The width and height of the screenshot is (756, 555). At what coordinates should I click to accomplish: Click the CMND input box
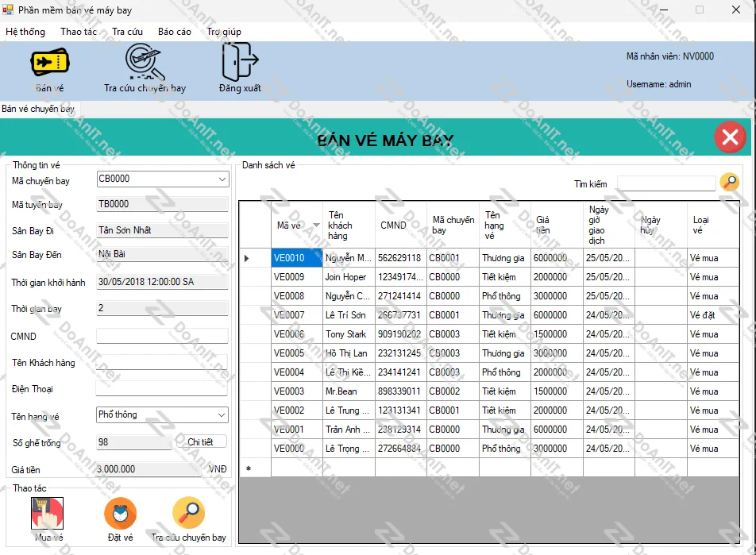(161, 336)
